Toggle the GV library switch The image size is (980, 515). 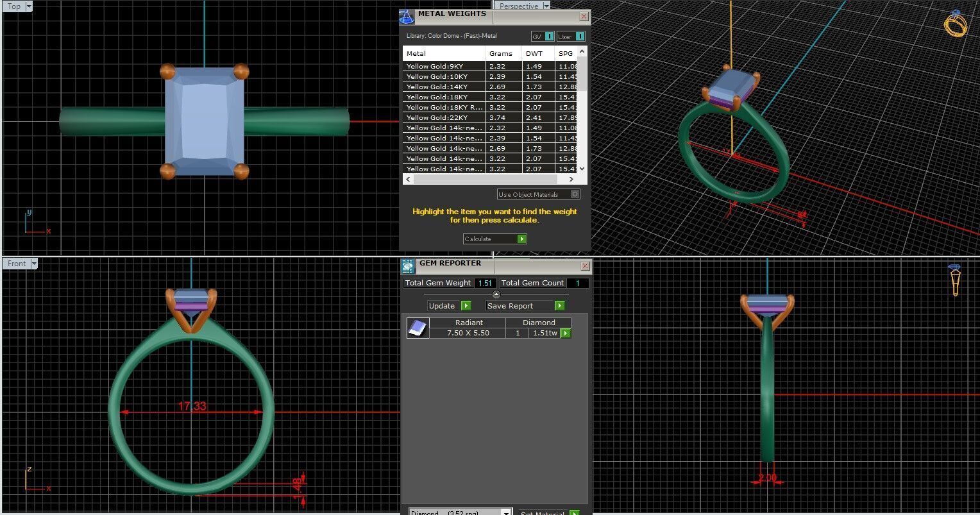[x=543, y=37]
